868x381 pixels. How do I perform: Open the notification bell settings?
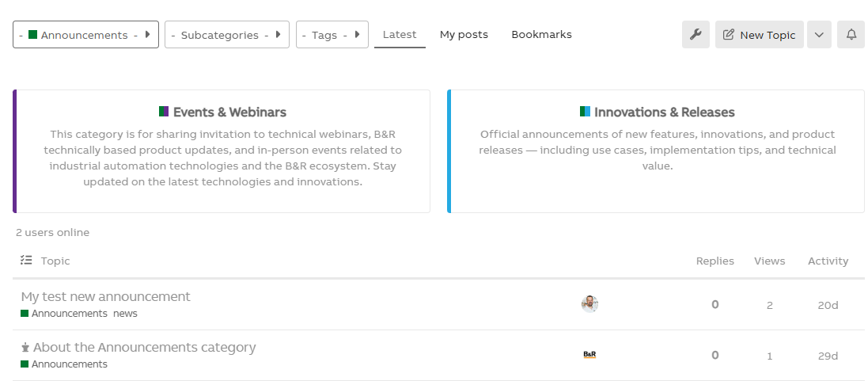click(x=851, y=35)
